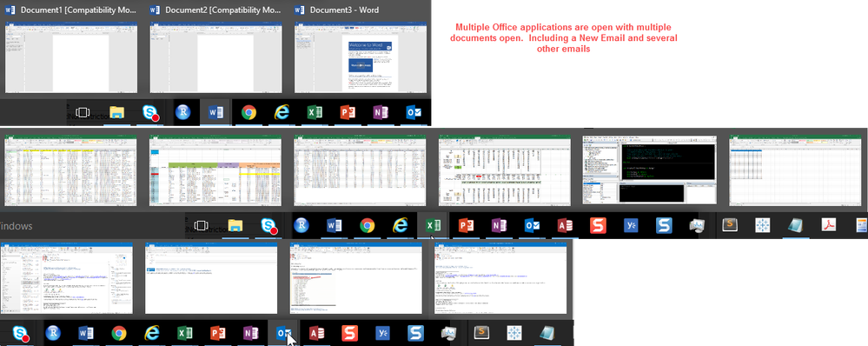Open Outlook from the taskbar under Word previews
868x346 pixels.
414,112
